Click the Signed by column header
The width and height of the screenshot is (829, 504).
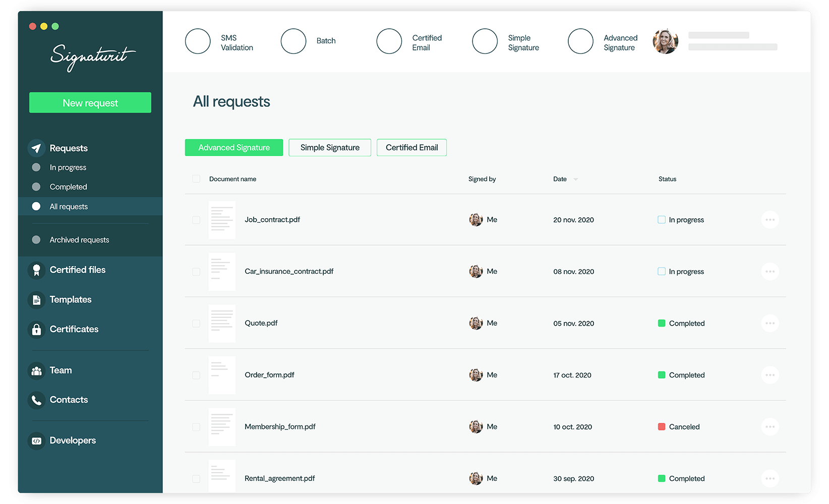482,179
